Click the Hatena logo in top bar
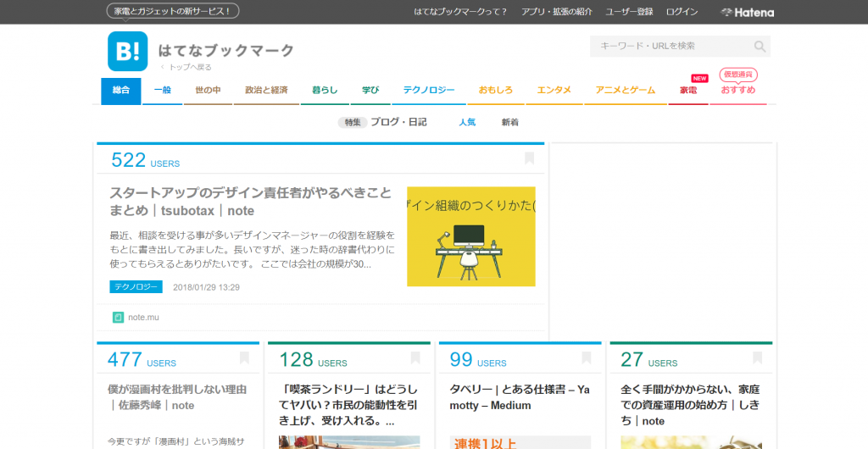 tap(748, 12)
